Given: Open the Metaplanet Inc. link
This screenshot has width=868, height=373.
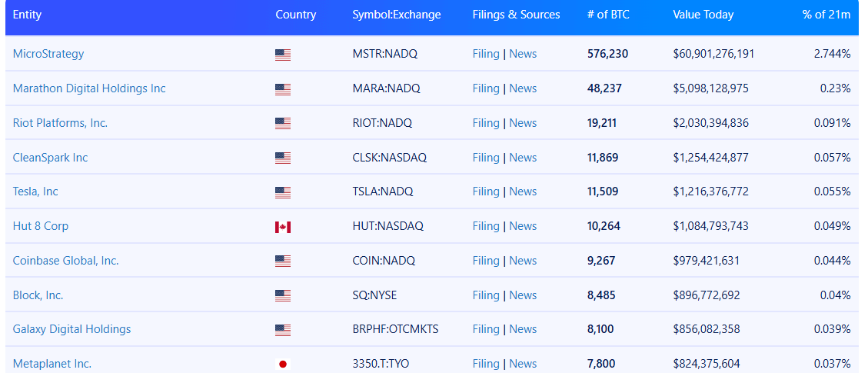Looking at the screenshot, I should coord(52,364).
